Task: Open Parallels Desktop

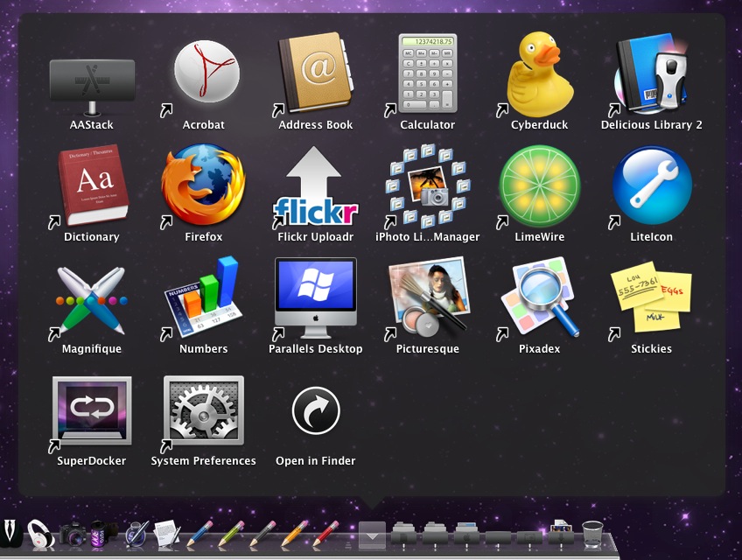Action: [x=316, y=297]
